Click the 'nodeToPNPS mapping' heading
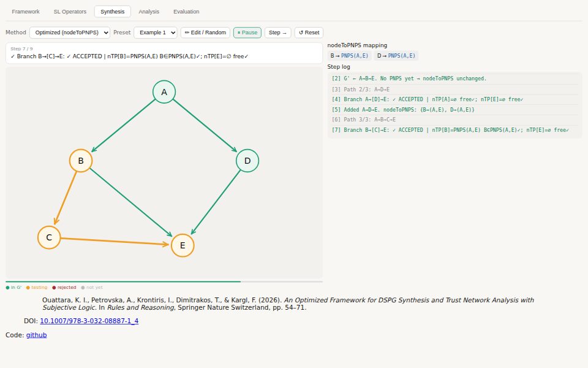 click(357, 45)
